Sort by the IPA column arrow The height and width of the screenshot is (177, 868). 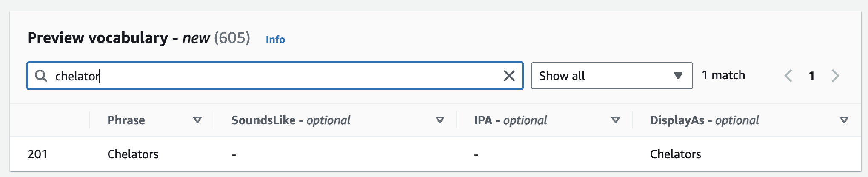pos(615,120)
